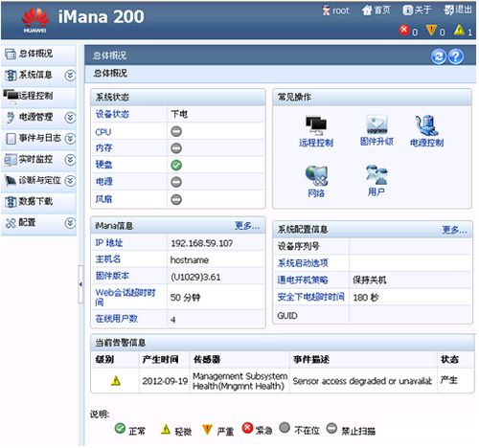This screenshot has width=479, height=448.
Task: Open the 远程控制 remote control monitor icon
Action: point(316,125)
